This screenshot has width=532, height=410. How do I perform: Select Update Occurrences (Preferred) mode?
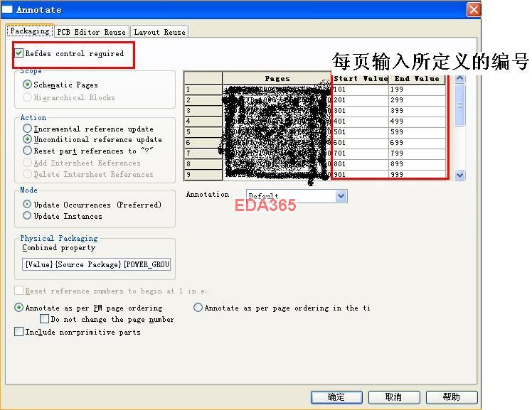click(27, 205)
